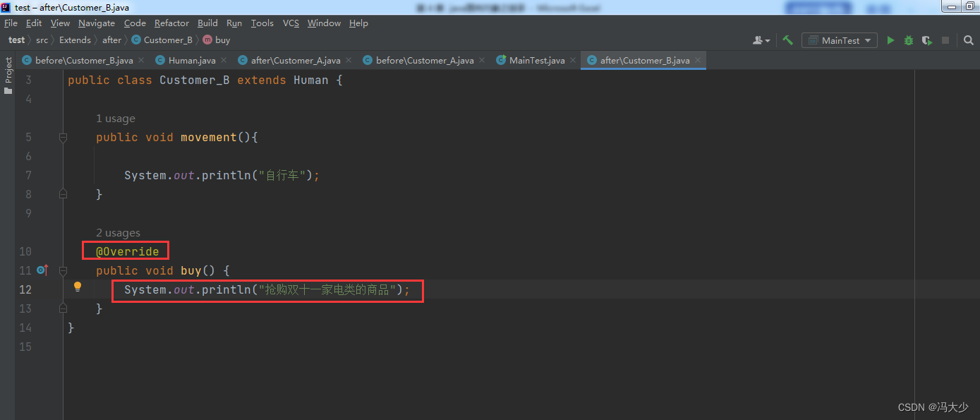
Task: Collapse movement method fold marker line 5
Action: [63, 138]
